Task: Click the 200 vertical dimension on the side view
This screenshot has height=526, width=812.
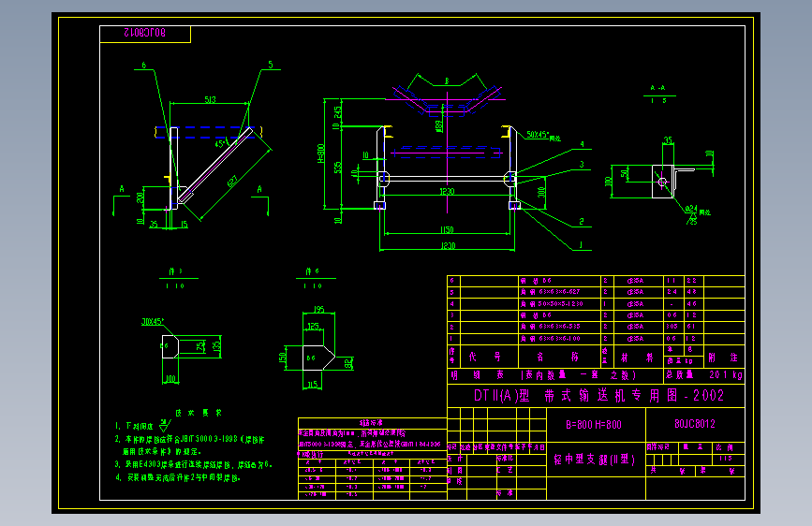Action: pyautogui.click(x=140, y=197)
